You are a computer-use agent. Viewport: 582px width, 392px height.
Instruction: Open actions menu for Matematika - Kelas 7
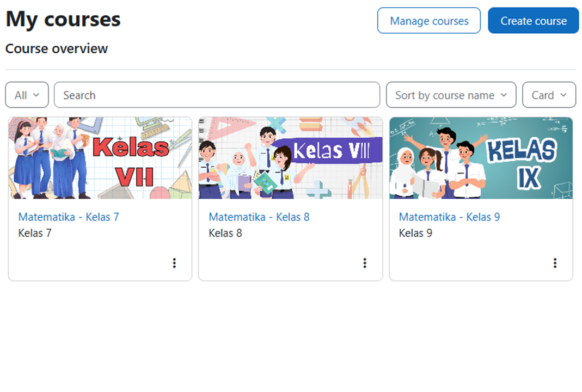pyautogui.click(x=174, y=263)
